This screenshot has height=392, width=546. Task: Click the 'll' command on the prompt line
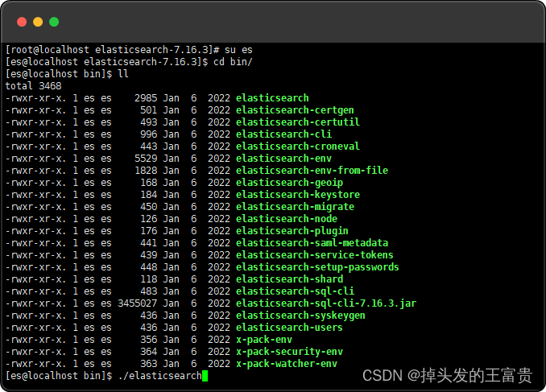[123, 74]
